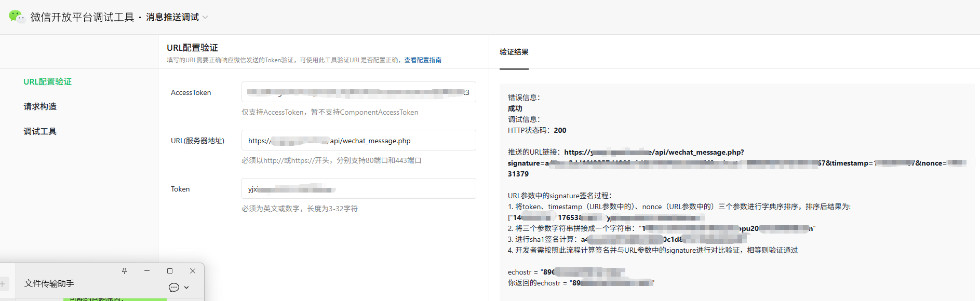Image resolution: width=980 pixels, height=301 pixels.
Task: Click the chat bubble icon in 文件传输助手
Action: pyautogui.click(x=174, y=288)
